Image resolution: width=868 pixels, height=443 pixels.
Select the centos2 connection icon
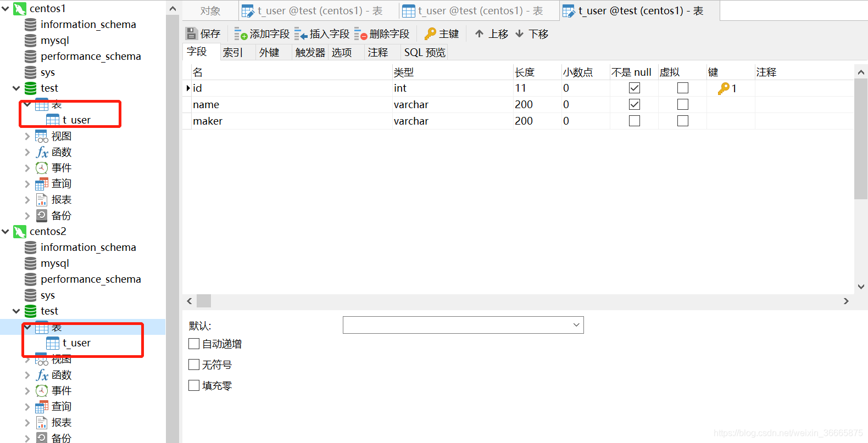20,231
